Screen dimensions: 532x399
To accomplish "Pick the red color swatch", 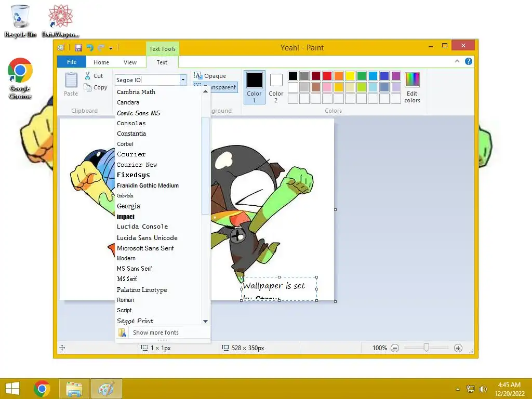I will [327, 76].
